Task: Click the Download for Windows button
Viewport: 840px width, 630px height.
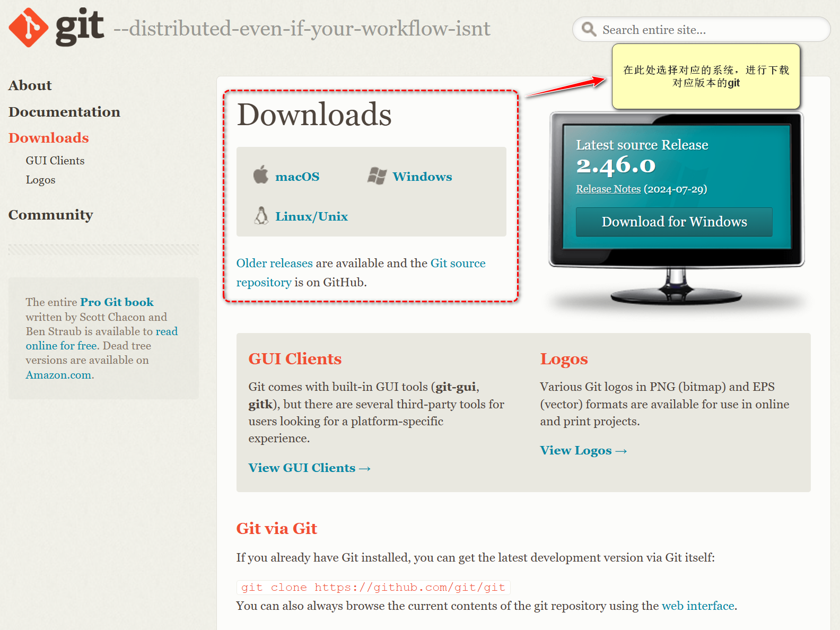Action: (674, 222)
